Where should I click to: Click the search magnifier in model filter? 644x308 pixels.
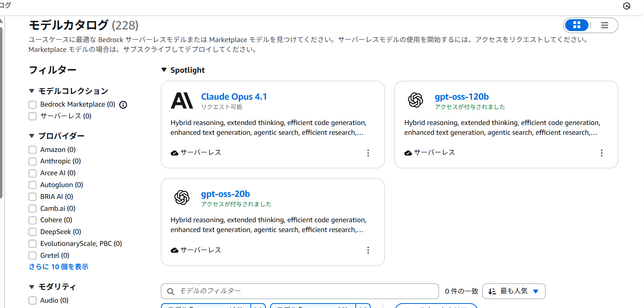pyautogui.click(x=171, y=291)
